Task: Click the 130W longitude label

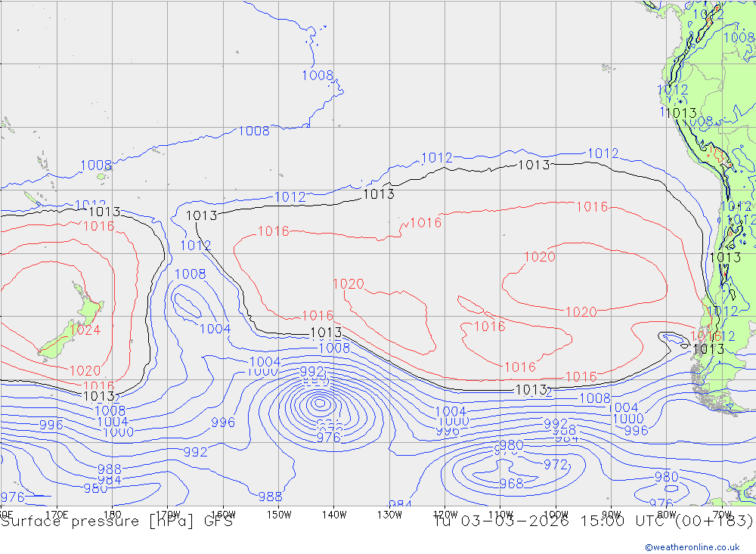Action: click(389, 515)
